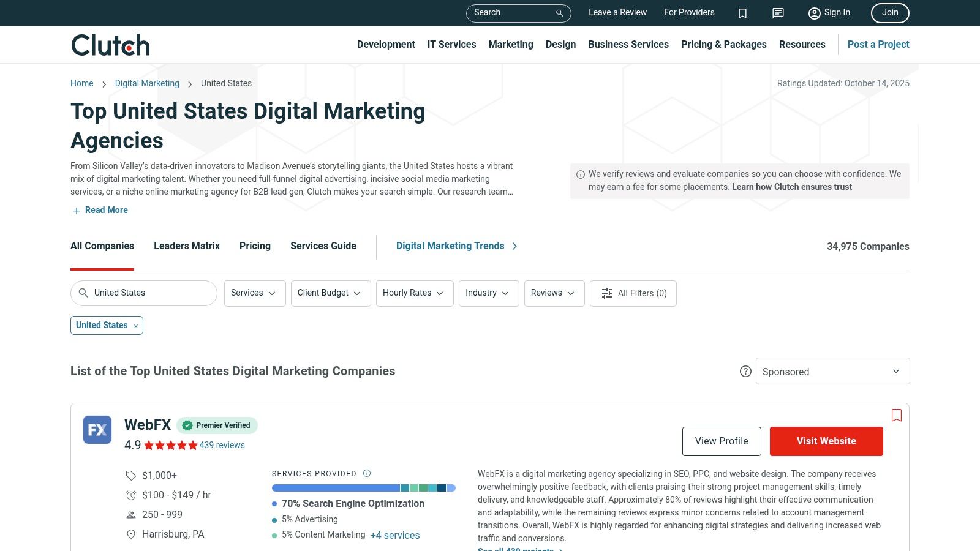Click the search magnifier icon in header
This screenshot has width=980, height=551.
559,13
